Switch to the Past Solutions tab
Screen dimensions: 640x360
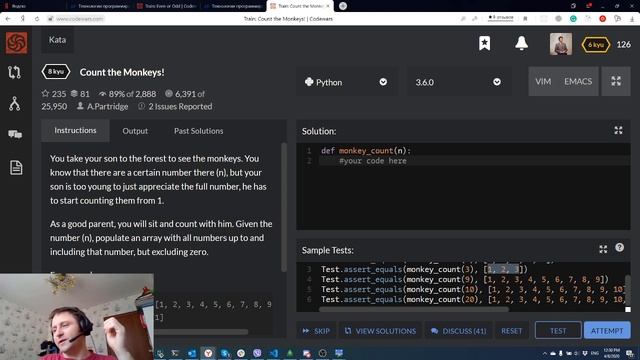point(198,131)
